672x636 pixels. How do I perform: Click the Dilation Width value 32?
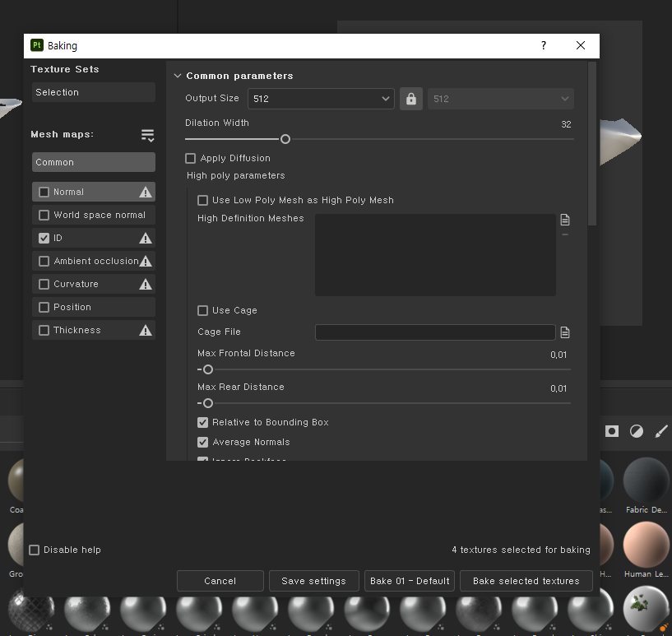[566, 124]
